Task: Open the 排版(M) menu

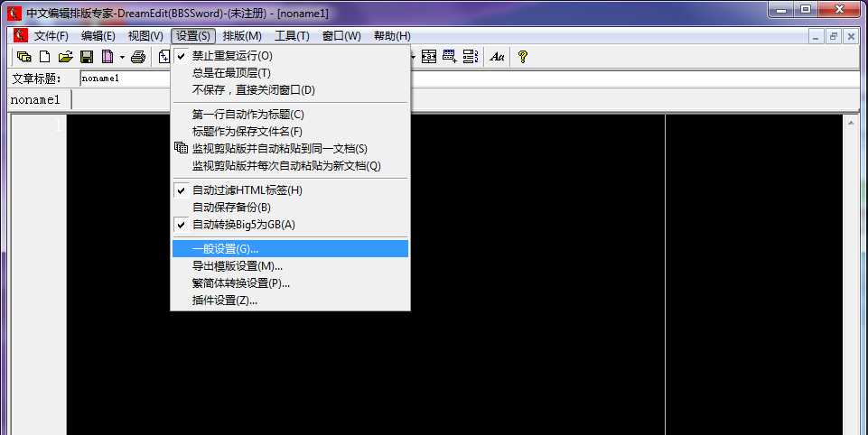Action: (242, 36)
